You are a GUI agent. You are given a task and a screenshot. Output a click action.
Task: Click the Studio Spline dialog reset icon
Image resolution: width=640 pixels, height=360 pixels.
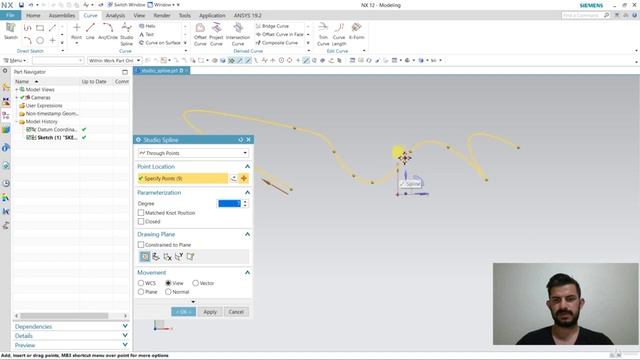point(240,140)
